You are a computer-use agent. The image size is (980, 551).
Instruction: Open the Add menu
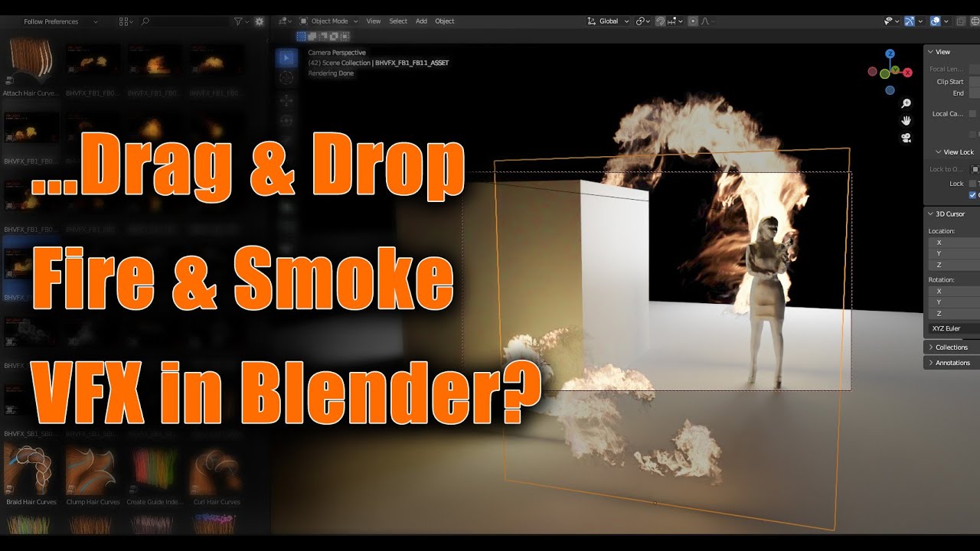(x=421, y=21)
